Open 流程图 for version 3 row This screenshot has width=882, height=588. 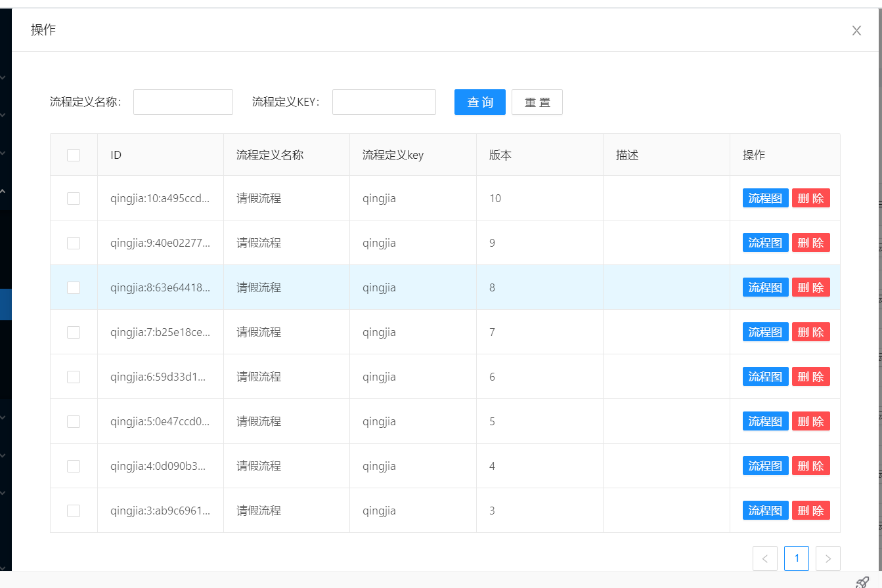[766, 511]
